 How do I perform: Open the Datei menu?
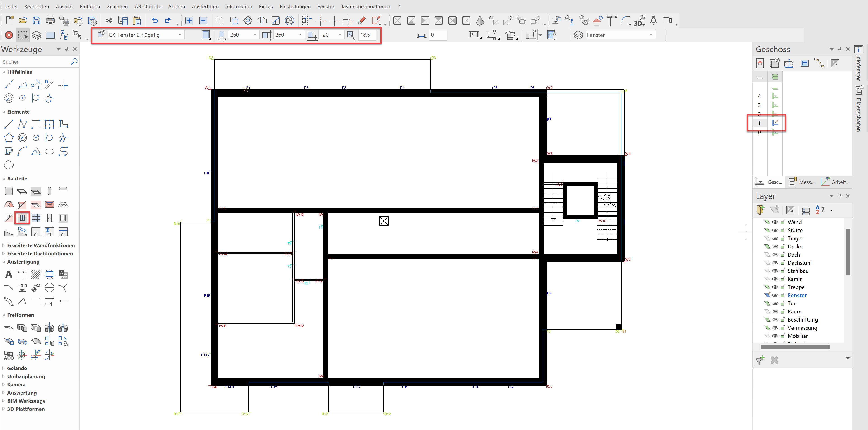(x=11, y=6)
